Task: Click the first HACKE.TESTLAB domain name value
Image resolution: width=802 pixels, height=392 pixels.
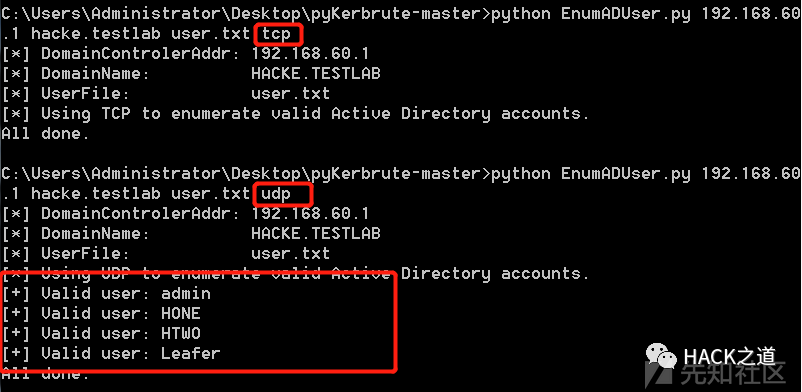Action: 316,74
